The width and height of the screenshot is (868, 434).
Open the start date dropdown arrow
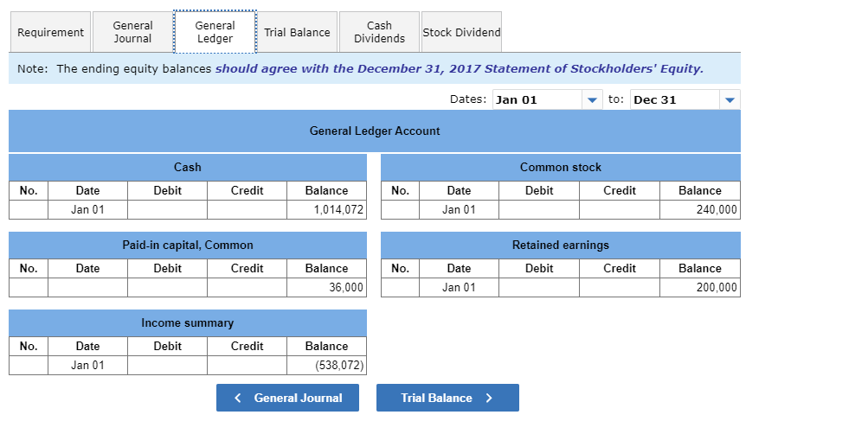[592, 100]
